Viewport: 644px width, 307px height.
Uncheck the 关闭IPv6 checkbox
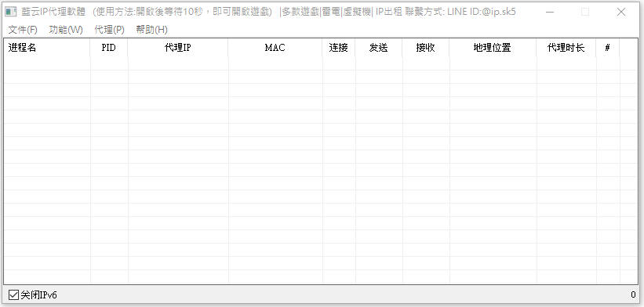[13, 294]
